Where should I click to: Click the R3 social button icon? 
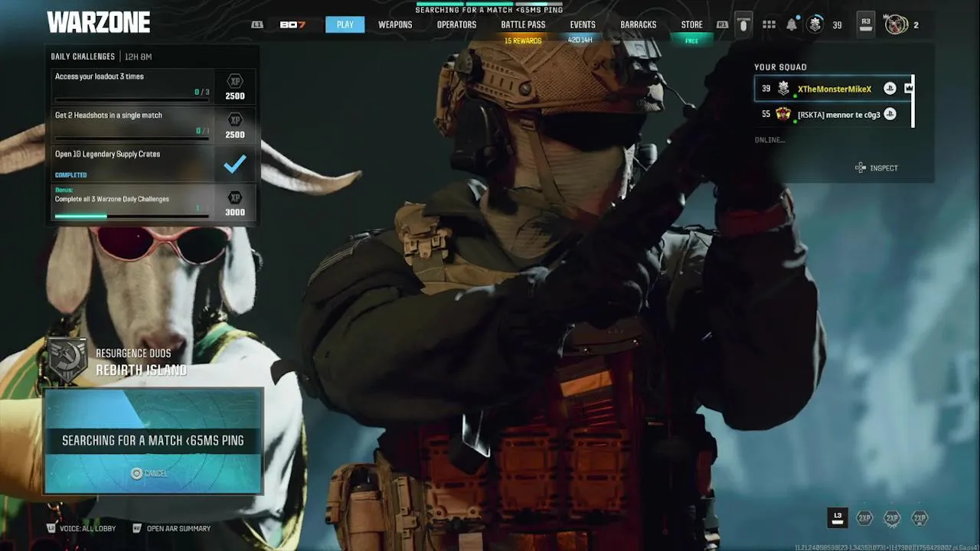[866, 24]
